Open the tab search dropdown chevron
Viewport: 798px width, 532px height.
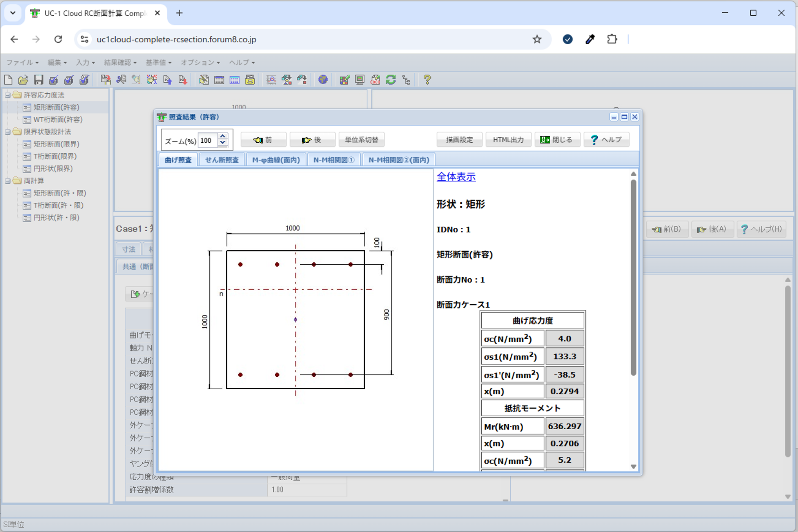pos(13,13)
